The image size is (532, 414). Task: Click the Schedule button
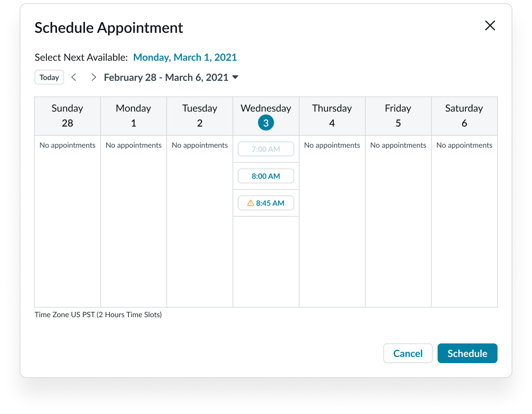467,353
